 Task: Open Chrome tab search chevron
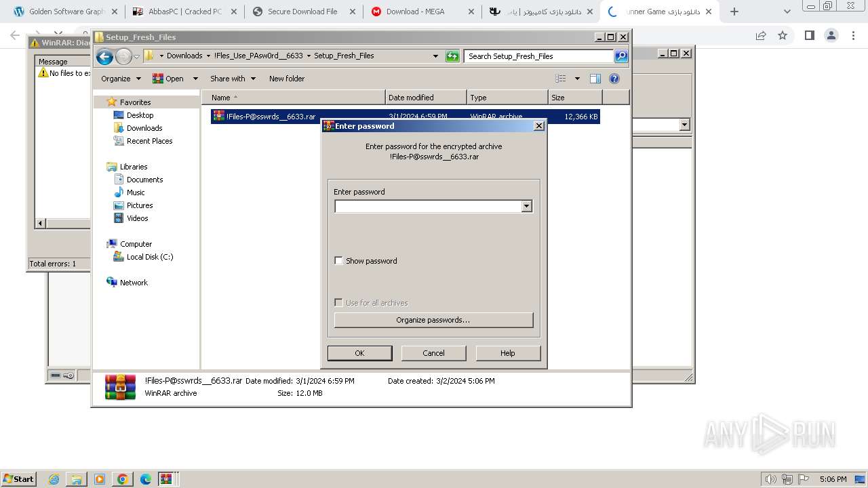787,12
